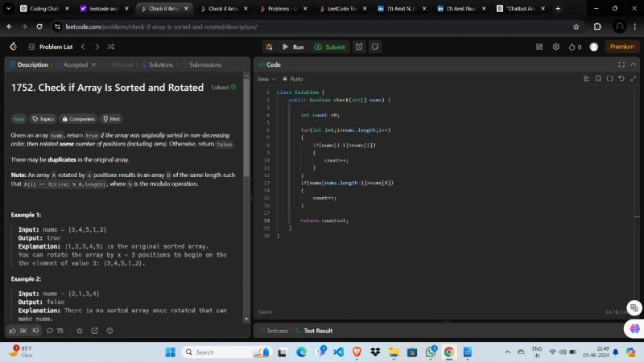Star the problem as favorite
The height and width of the screenshot is (362, 644).
click(80, 331)
